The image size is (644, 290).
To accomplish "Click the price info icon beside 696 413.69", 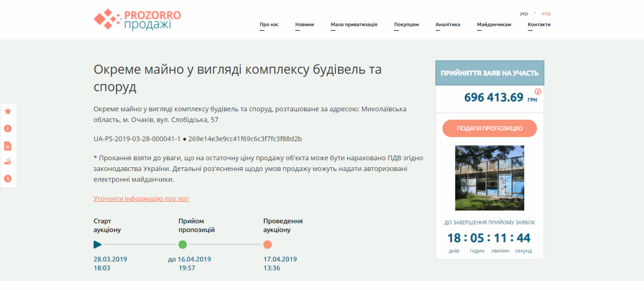I will [x=538, y=92].
